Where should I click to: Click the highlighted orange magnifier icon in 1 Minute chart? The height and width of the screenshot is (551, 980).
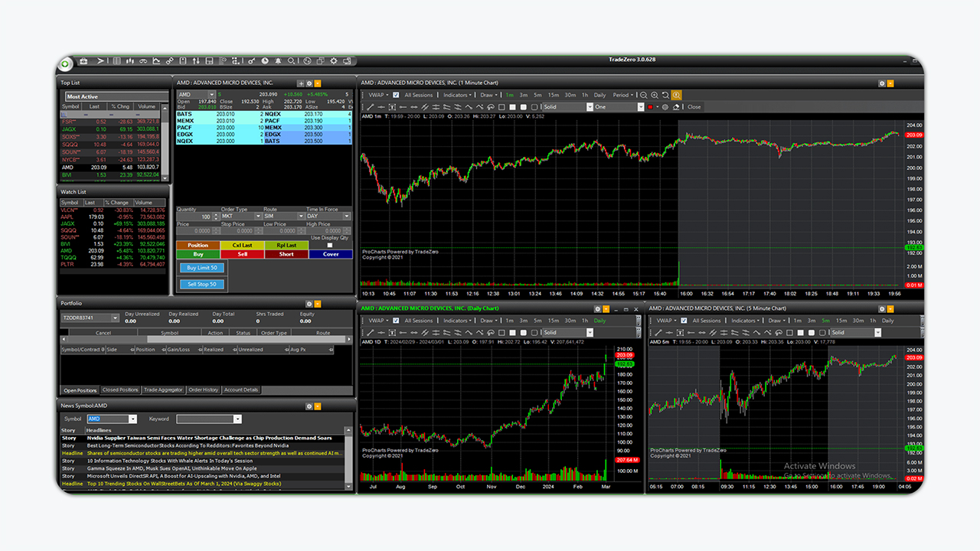(x=677, y=95)
